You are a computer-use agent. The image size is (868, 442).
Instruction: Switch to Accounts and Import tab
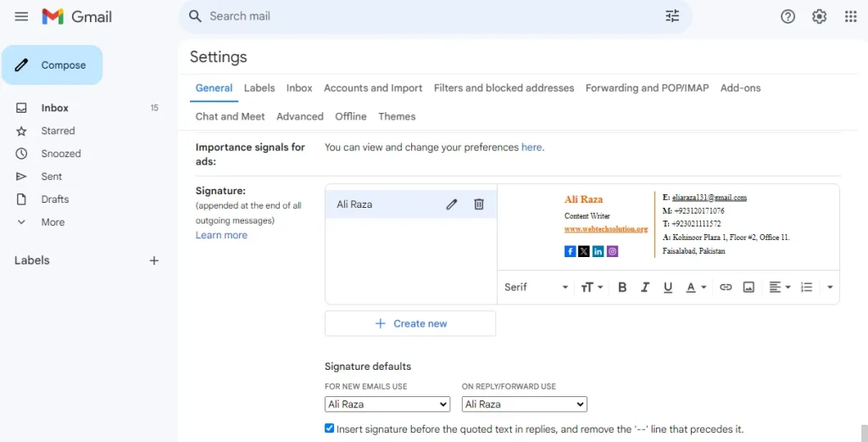coord(373,88)
